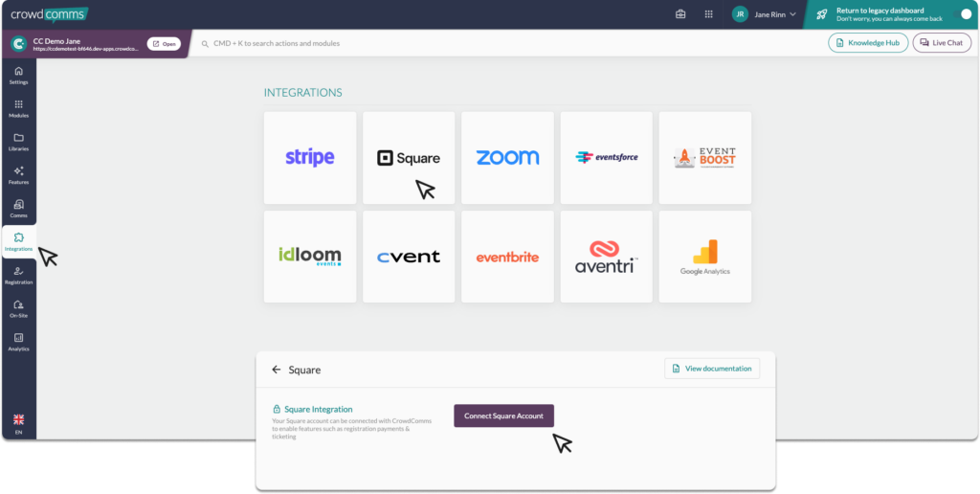980x494 pixels.
Task: Open the Libraries folder section
Action: (19, 142)
